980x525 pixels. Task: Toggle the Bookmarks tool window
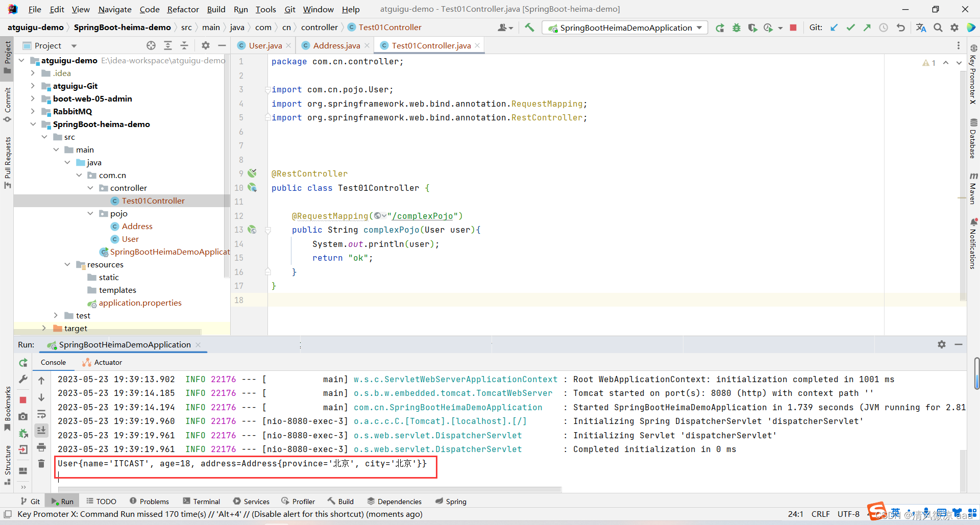tap(7, 408)
